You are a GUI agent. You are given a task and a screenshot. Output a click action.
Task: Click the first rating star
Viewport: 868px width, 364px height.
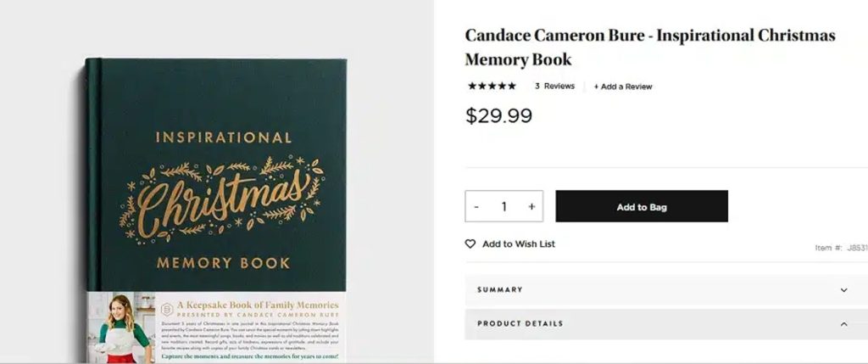coord(472,86)
